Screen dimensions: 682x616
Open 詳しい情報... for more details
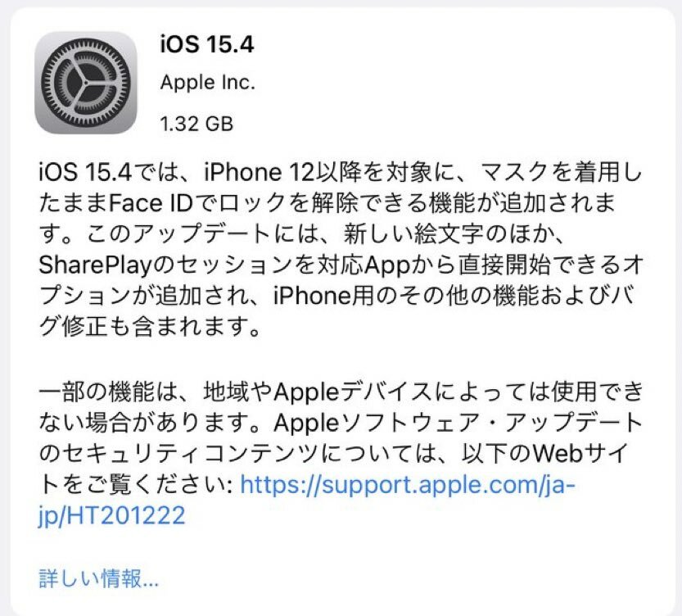(x=99, y=578)
